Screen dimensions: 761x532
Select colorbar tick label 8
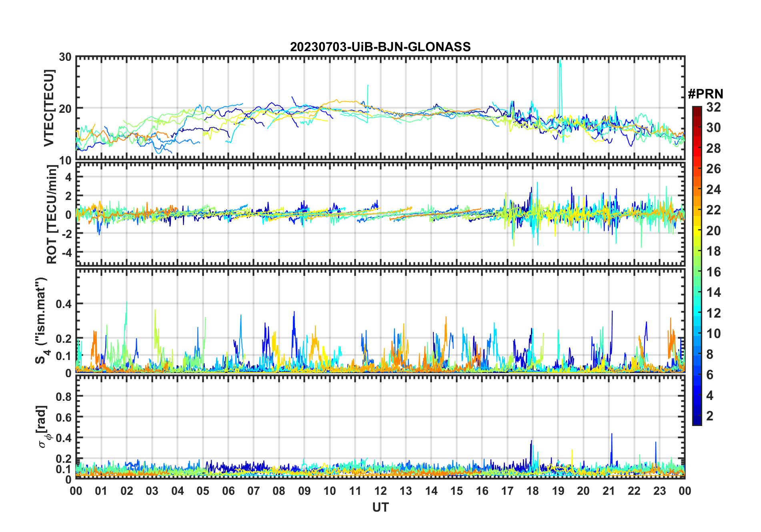710,354
